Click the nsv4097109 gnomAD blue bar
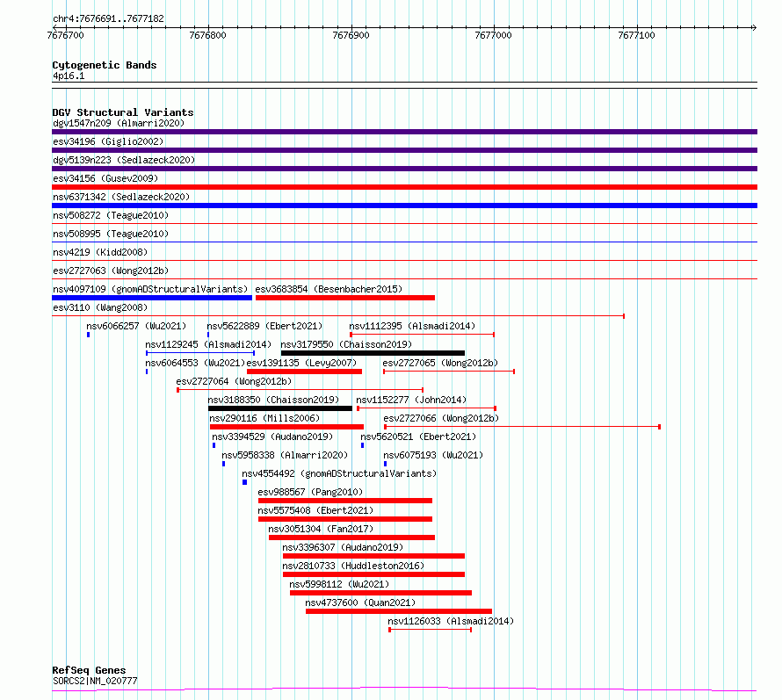782x700 pixels. click(152, 298)
